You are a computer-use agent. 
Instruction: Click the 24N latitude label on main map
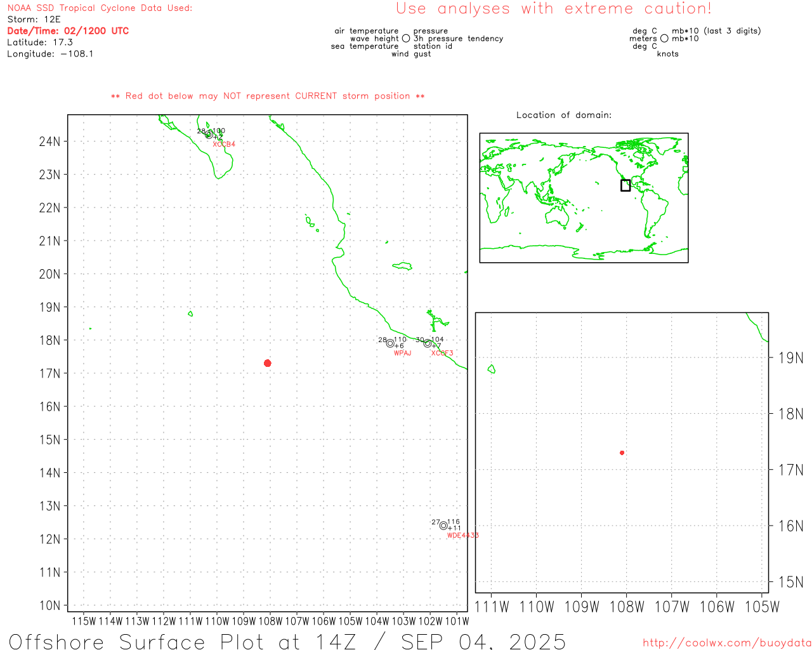pyautogui.click(x=49, y=141)
